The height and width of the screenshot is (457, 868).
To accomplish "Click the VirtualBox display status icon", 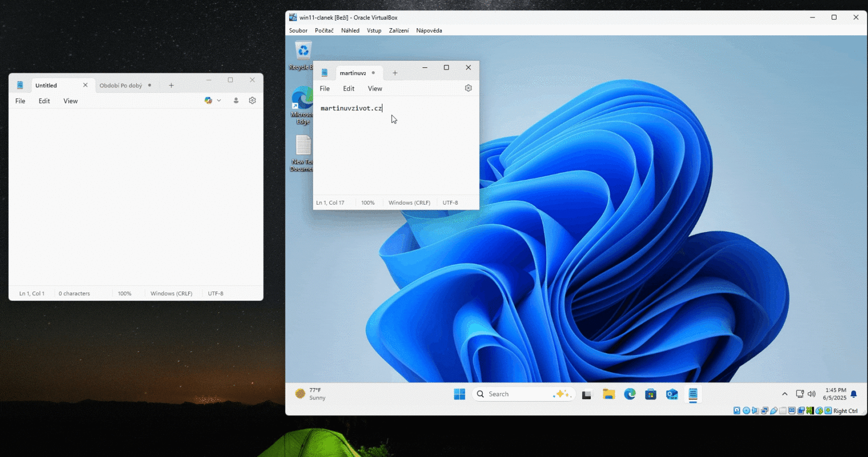I will tap(792, 411).
